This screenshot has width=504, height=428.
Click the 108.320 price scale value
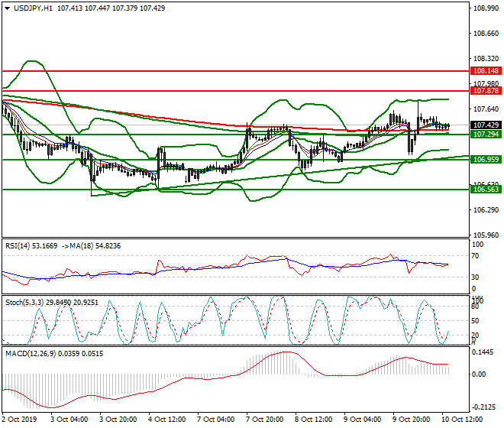(486, 59)
